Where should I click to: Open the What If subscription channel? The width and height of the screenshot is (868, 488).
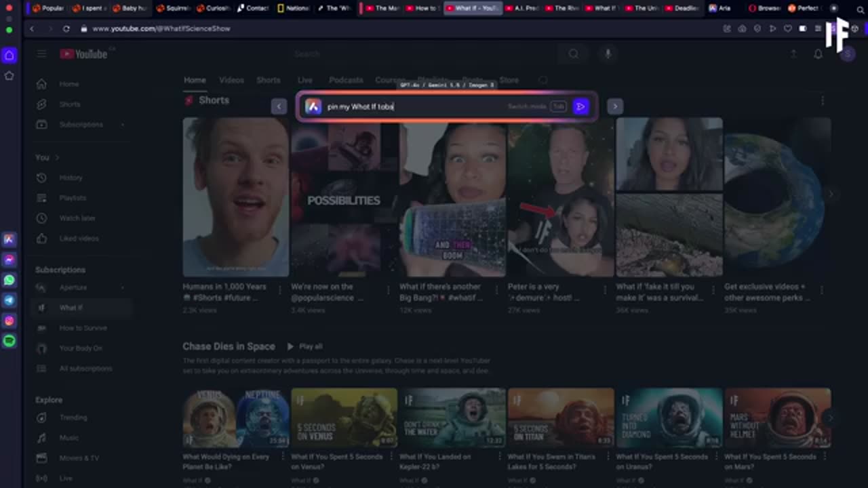click(81, 308)
